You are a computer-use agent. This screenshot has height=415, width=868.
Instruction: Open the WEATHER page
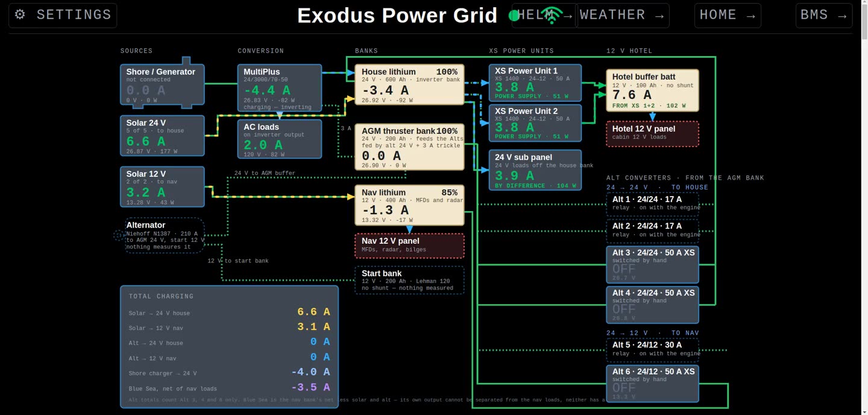[623, 16]
